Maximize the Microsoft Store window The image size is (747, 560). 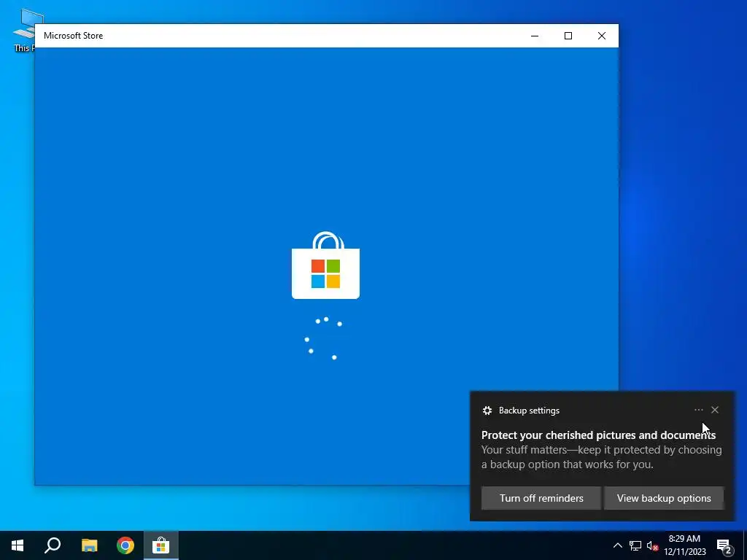(568, 36)
